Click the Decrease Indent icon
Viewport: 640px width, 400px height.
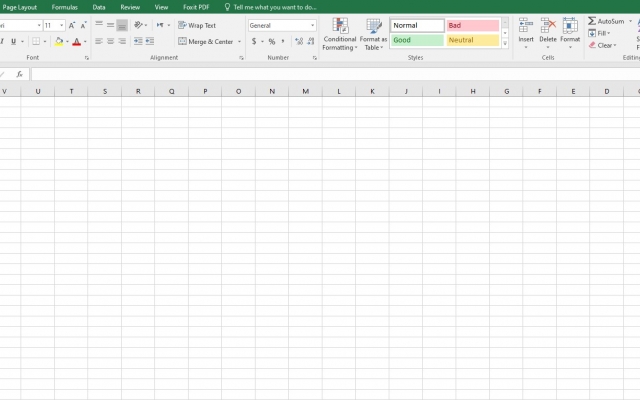coord(138,41)
